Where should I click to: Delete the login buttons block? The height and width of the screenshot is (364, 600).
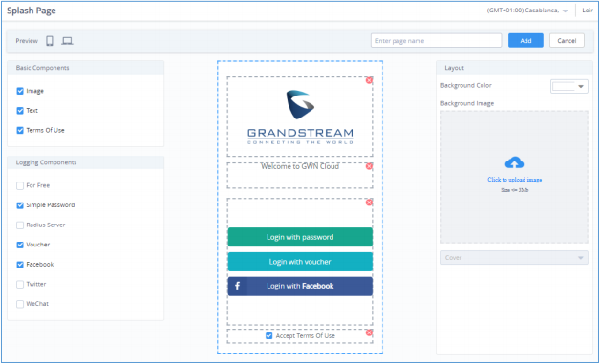[x=369, y=203]
